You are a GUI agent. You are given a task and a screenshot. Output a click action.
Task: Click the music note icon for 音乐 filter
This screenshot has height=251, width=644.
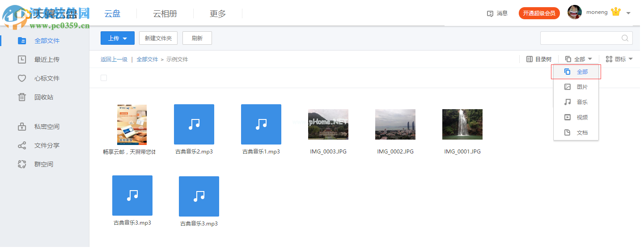tap(568, 102)
